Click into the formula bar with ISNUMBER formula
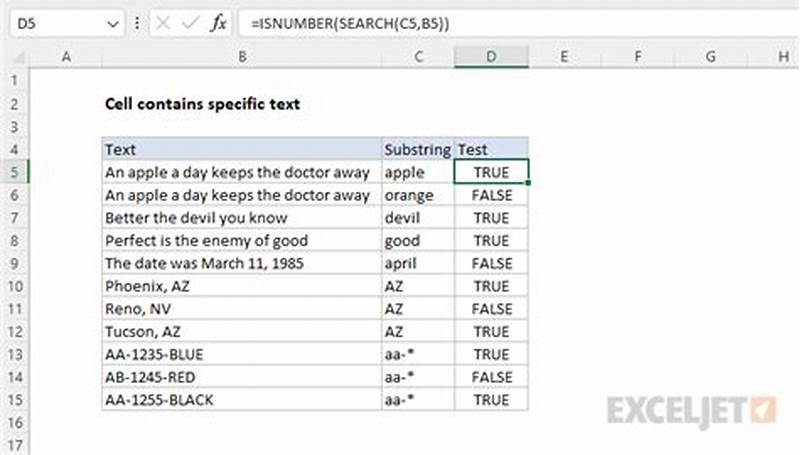The width and height of the screenshot is (800, 455). pyautogui.click(x=519, y=23)
